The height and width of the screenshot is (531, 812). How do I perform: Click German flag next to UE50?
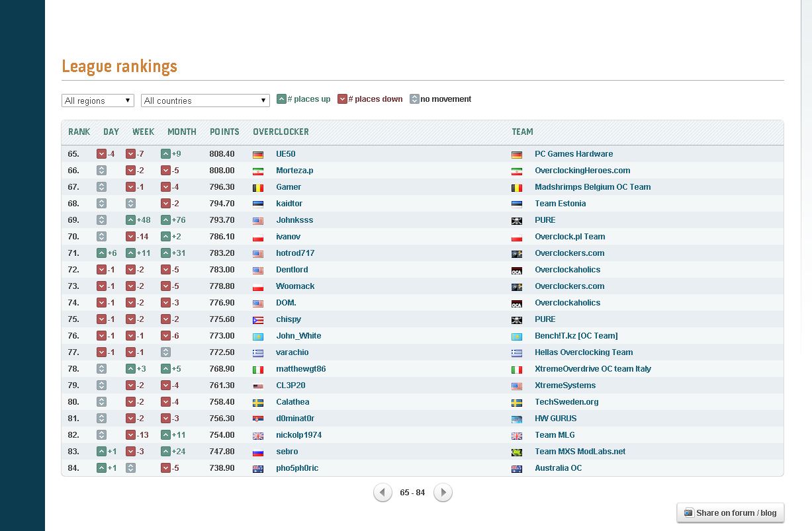tap(258, 154)
